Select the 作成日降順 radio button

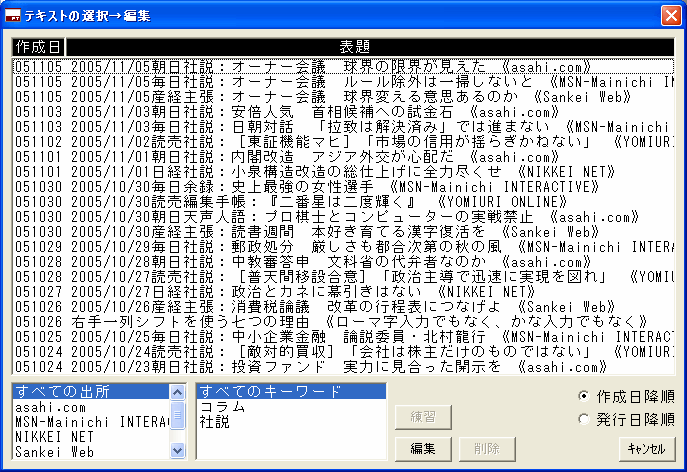click(x=583, y=396)
